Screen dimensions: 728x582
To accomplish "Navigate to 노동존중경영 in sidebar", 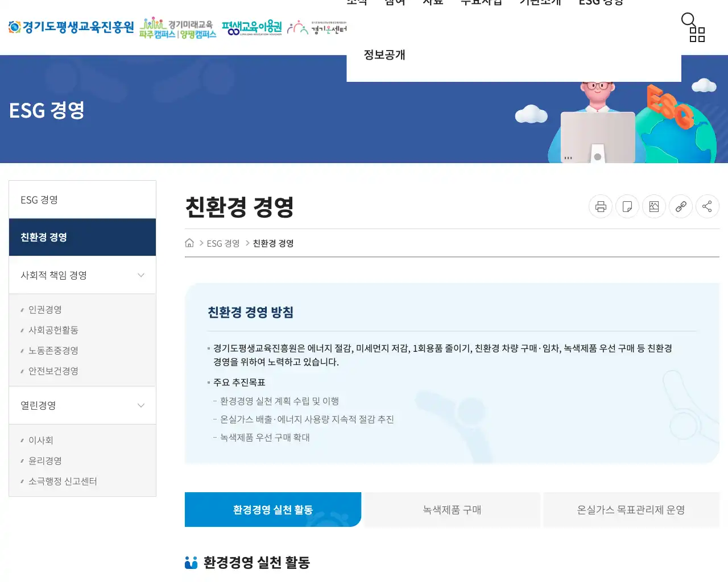I will pos(53,350).
